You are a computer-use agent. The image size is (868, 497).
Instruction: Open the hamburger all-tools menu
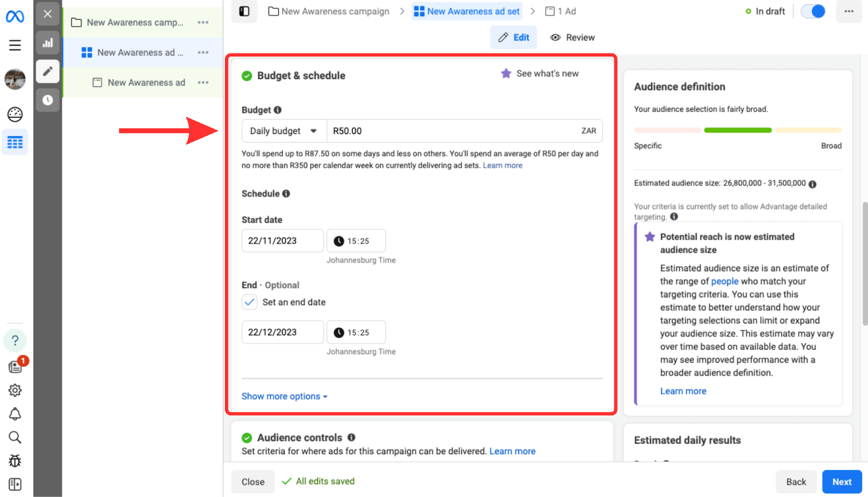click(15, 45)
